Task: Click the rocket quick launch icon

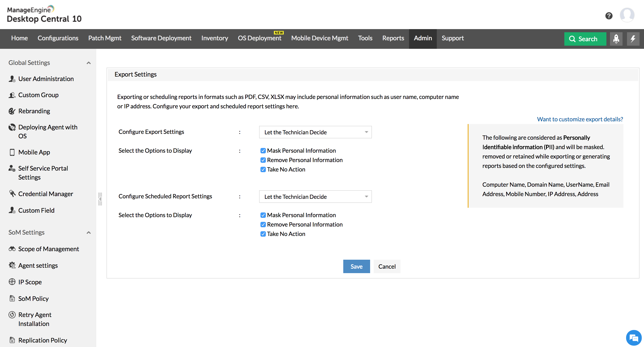Action: [616, 39]
